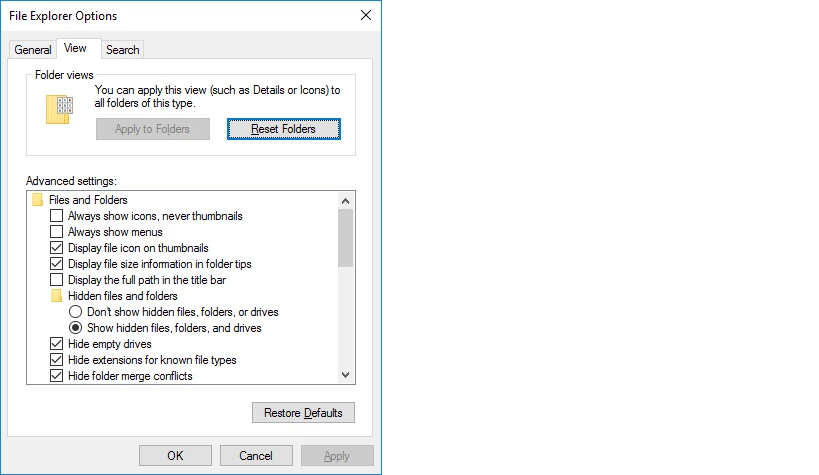Click the Hidden files and folders folder icon
This screenshot has width=819, height=475.
(56, 296)
